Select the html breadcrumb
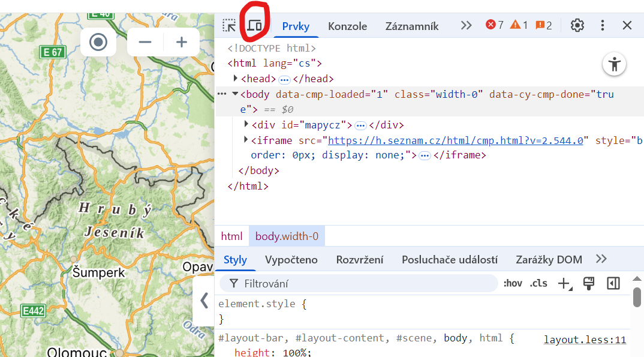Viewport: 644px width, 357px height. [x=231, y=236]
